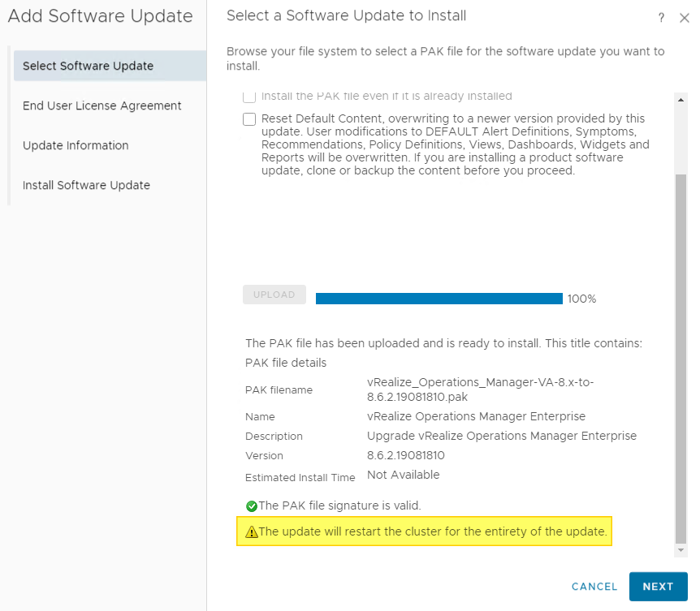The height and width of the screenshot is (611, 700).
Task: Click the help question mark icon
Action: pos(661,18)
